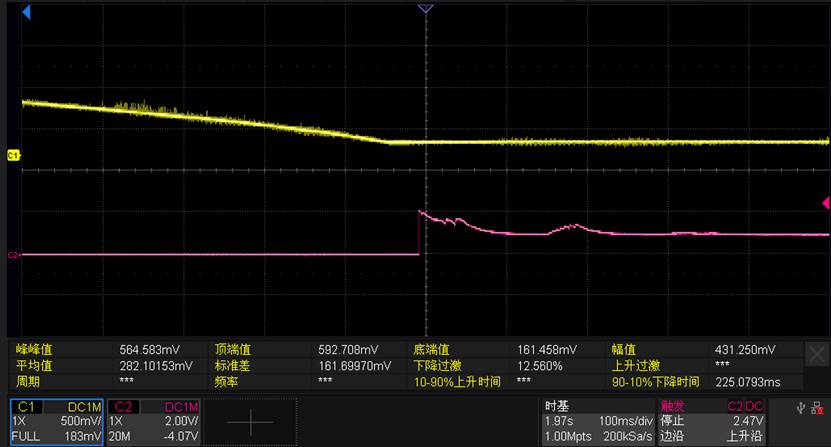Click the trigger position marker at top of grid
The image size is (831, 447).
click(426, 8)
